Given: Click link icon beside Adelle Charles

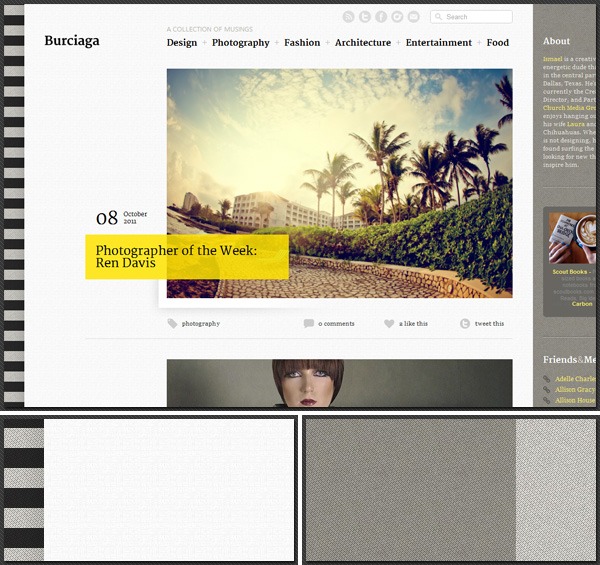Looking at the screenshot, I should tap(546, 379).
